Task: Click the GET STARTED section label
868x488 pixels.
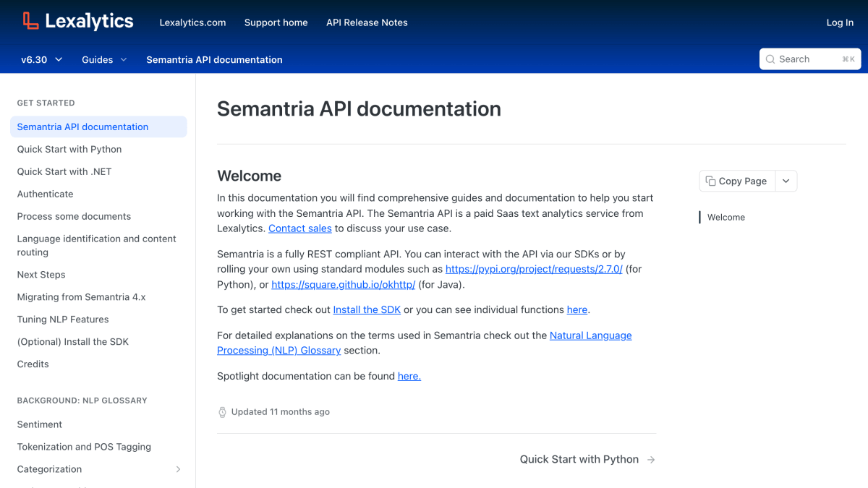Action: click(46, 103)
